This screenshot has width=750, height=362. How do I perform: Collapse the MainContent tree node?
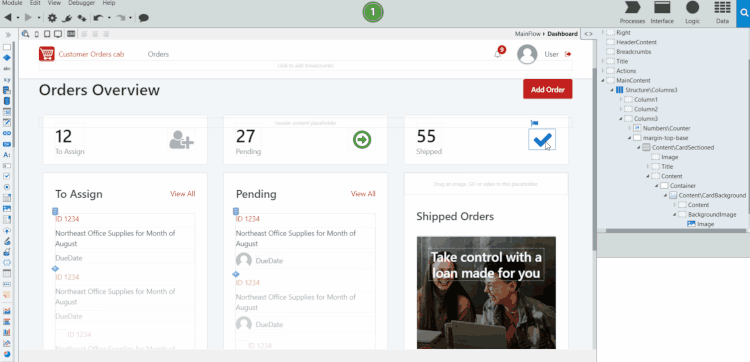(x=603, y=80)
